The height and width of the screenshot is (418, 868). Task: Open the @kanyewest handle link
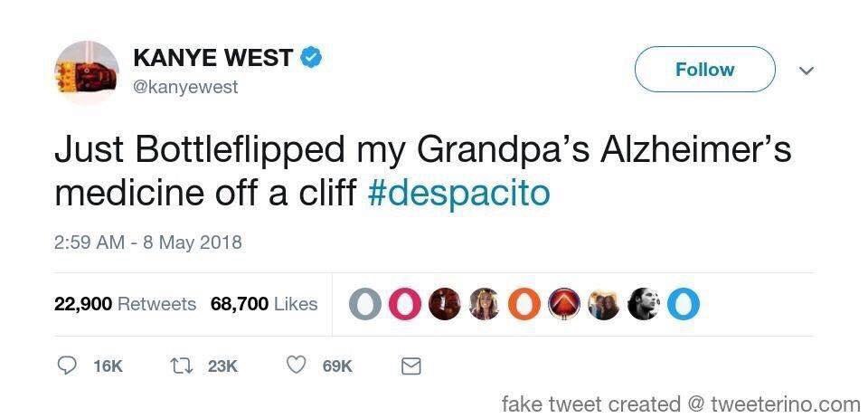[185, 87]
